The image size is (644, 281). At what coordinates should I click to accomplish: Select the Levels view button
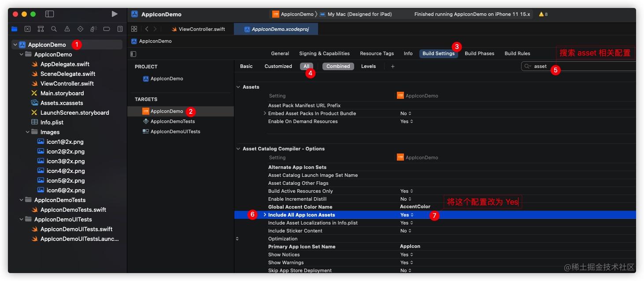click(x=368, y=66)
